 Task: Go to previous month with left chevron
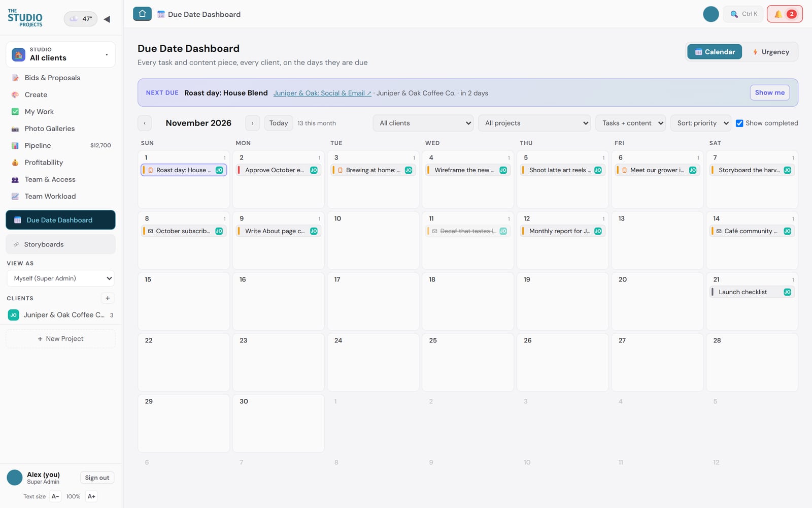pyautogui.click(x=145, y=123)
